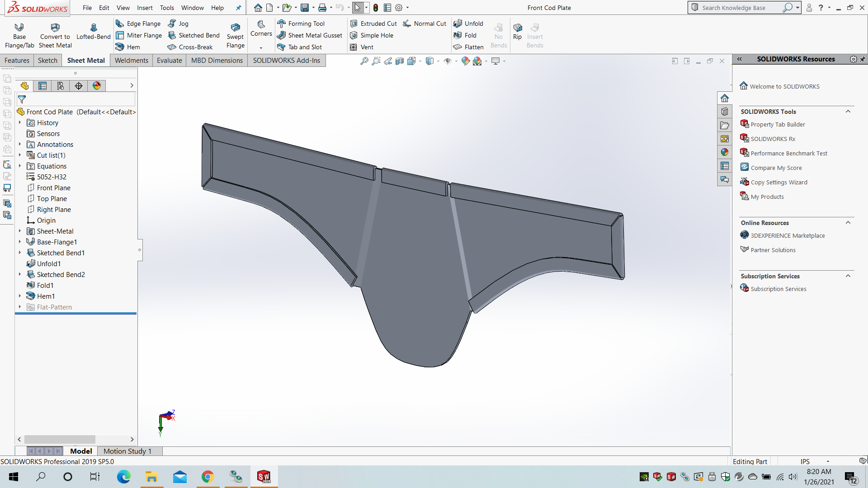The height and width of the screenshot is (488, 868).
Task: Toggle the Flatten view
Action: click(468, 47)
